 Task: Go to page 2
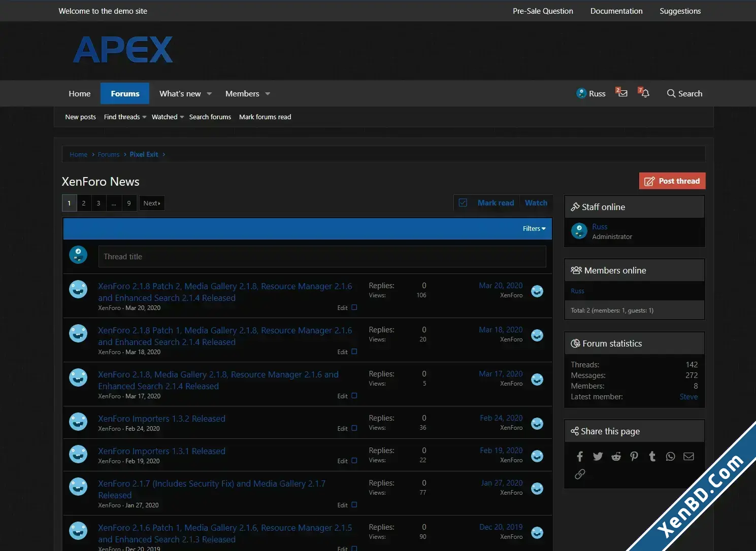tap(84, 203)
